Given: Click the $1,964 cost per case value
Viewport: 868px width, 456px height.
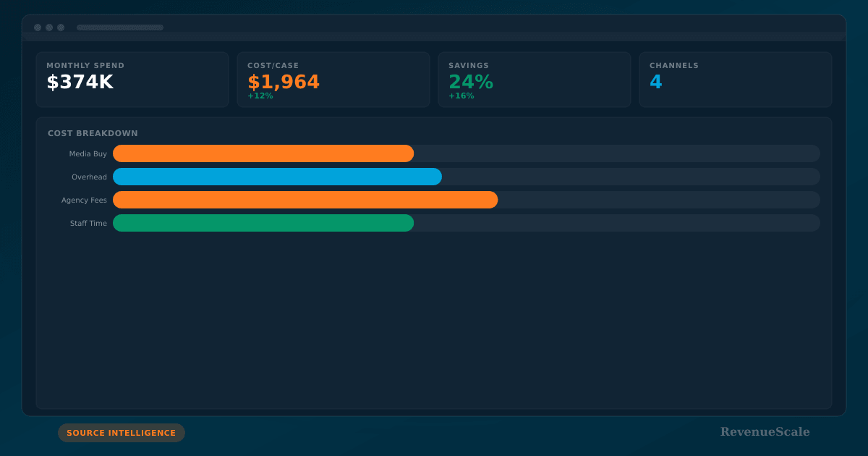Looking at the screenshot, I should pyautogui.click(x=283, y=83).
